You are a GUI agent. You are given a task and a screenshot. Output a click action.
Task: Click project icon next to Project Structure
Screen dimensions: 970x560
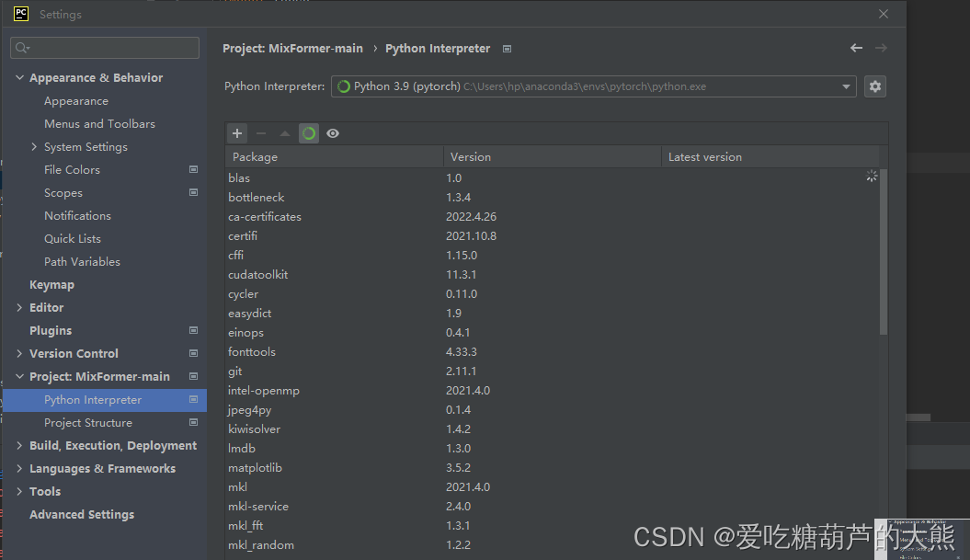click(194, 423)
